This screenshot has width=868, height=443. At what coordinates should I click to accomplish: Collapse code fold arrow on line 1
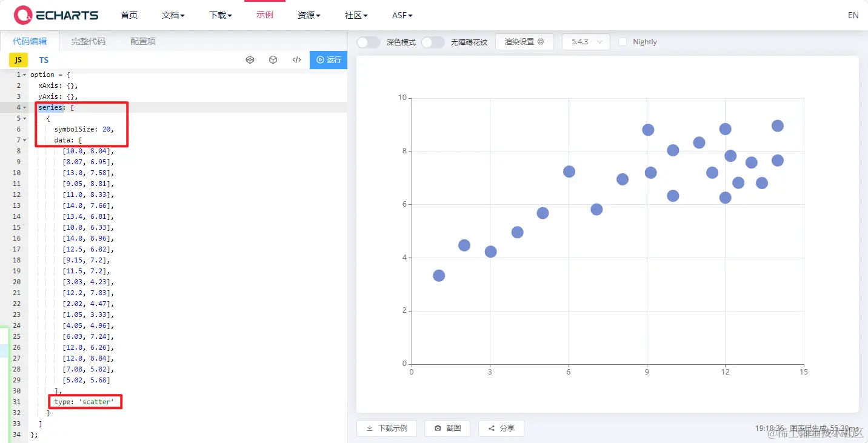[24, 75]
